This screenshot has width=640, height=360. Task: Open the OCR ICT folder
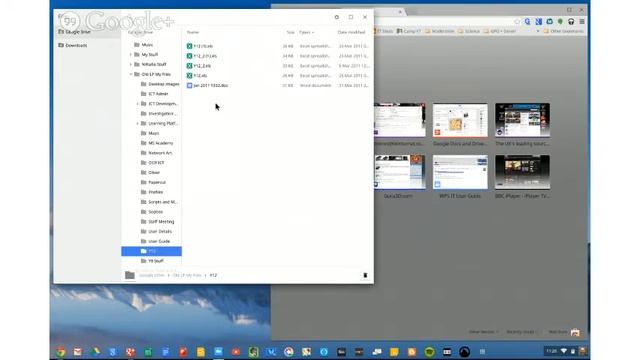tap(153, 162)
